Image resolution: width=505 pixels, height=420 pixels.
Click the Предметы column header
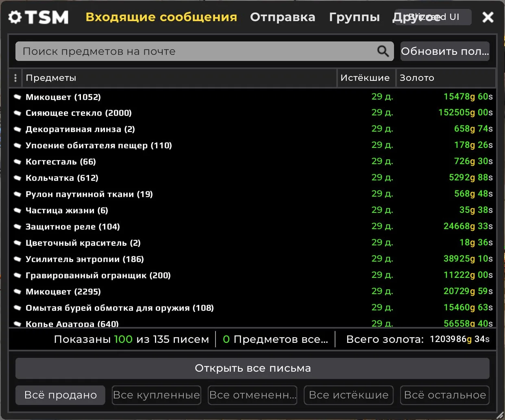point(179,78)
